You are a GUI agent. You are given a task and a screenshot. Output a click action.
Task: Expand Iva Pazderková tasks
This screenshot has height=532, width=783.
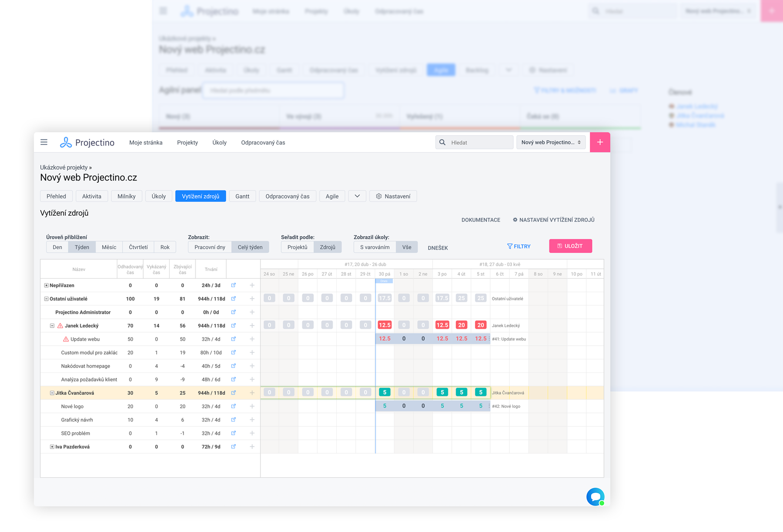click(x=52, y=447)
